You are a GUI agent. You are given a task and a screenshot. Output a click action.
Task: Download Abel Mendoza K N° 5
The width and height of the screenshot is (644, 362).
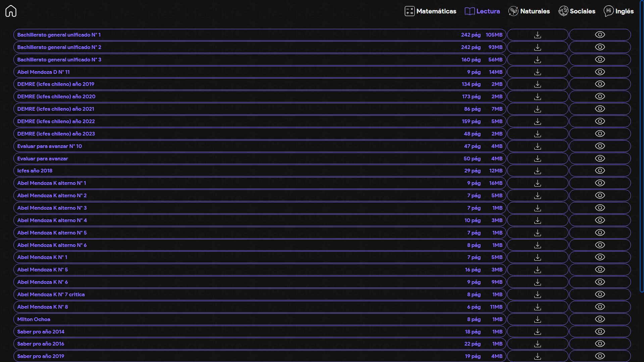click(x=538, y=270)
